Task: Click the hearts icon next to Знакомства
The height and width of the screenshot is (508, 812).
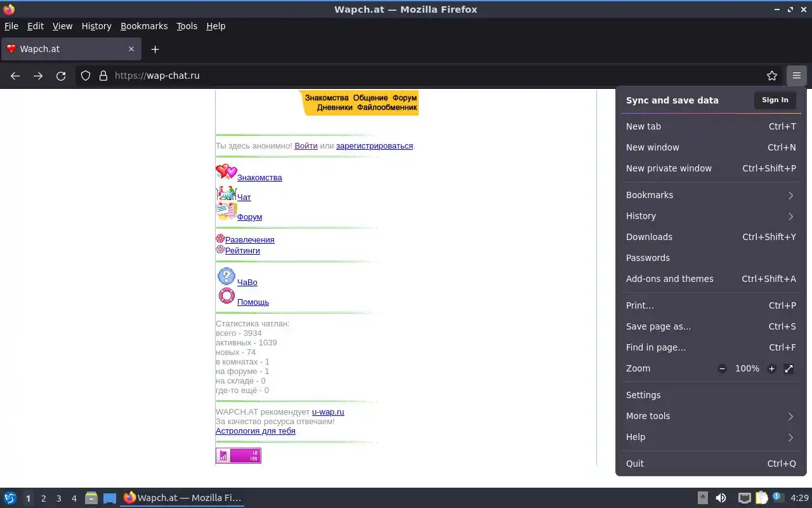Action: pos(226,172)
